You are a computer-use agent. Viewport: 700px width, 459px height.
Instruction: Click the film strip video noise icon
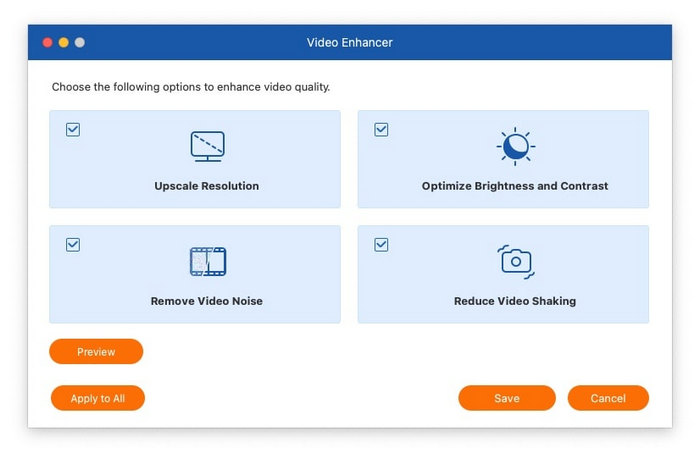pyautogui.click(x=207, y=261)
